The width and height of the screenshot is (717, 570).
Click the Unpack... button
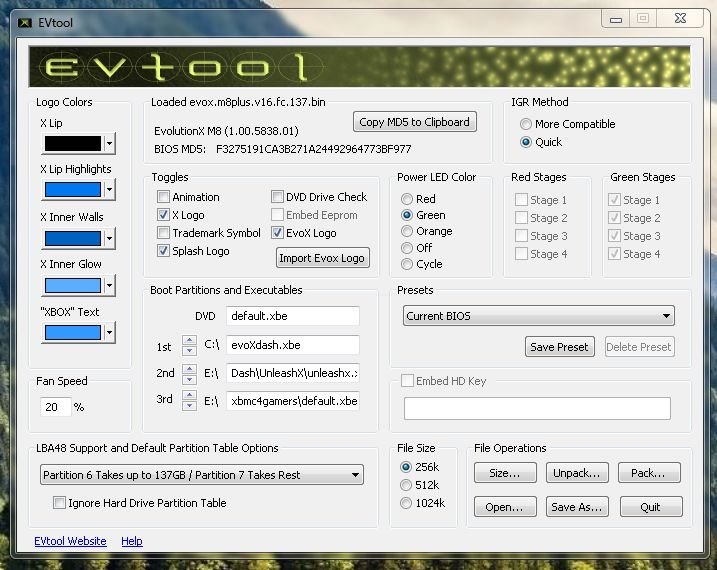point(577,473)
